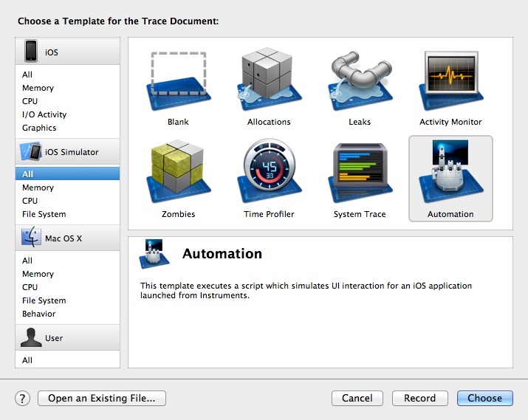Image resolution: width=528 pixels, height=420 pixels.
Task: Click the Activity Monitor label text
Action: point(450,122)
